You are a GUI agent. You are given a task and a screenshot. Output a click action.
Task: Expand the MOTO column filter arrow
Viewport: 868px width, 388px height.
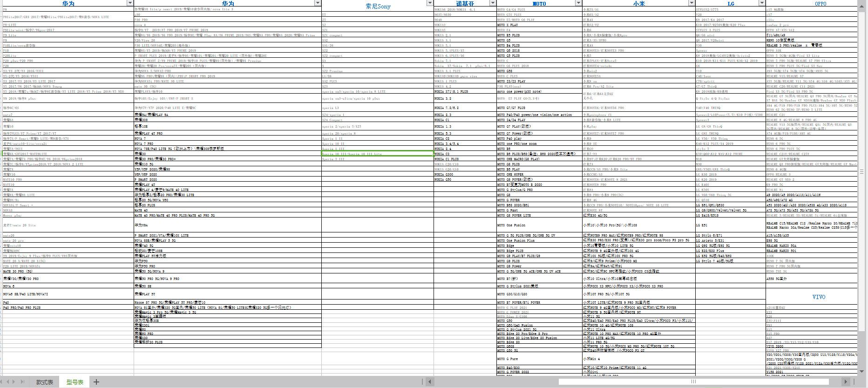[x=578, y=3]
